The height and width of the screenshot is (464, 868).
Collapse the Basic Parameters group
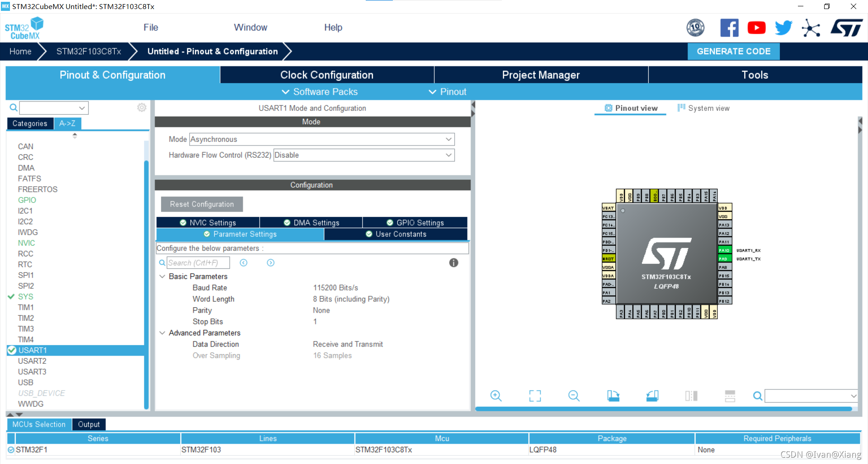click(x=162, y=277)
